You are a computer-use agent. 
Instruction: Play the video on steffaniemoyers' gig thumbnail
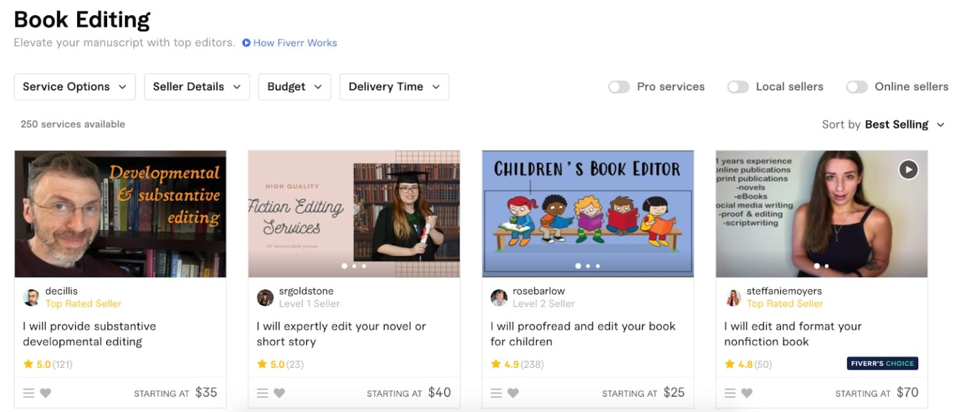[x=908, y=169]
